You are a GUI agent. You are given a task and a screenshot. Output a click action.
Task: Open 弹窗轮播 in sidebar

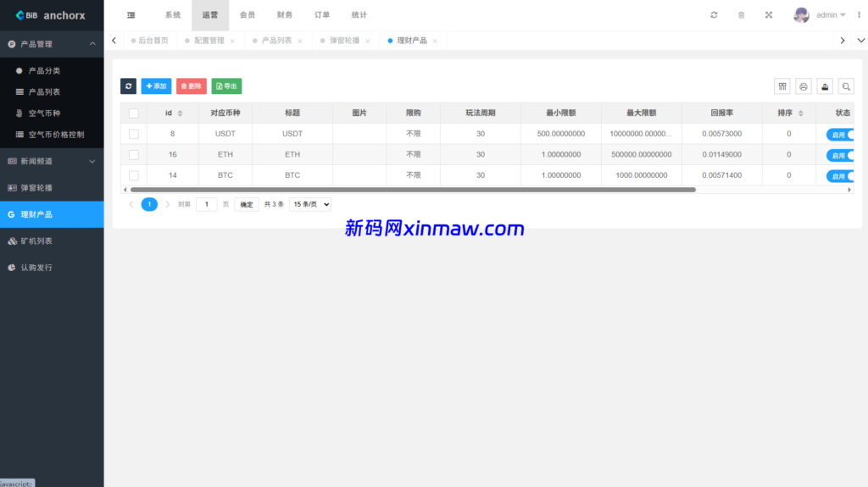point(52,188)
